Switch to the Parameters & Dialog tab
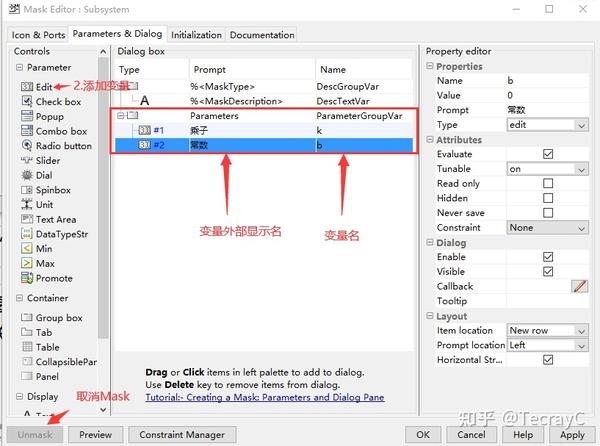This screenshot has height=446, width=600. tap(117, 34)
